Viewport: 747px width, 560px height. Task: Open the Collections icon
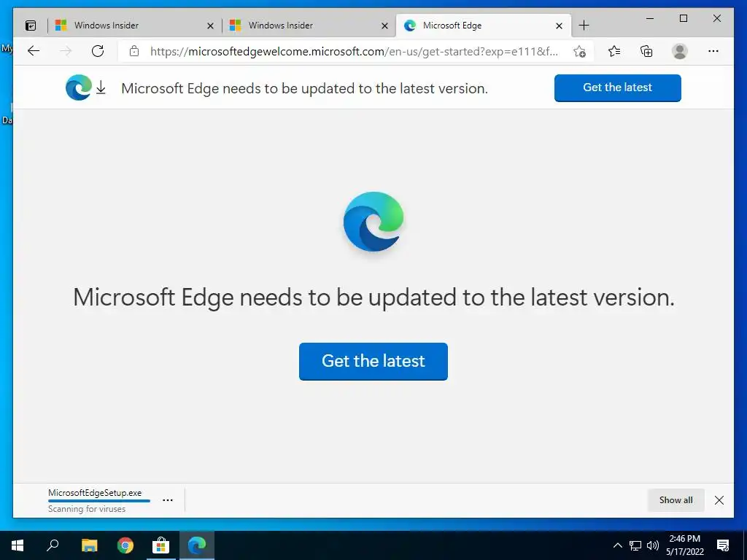click(646, 51)
